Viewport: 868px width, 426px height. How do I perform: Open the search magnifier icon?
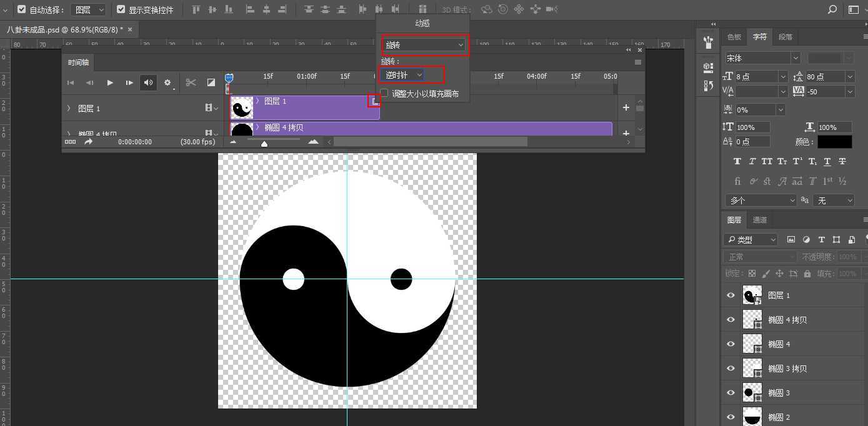(832, 9)
